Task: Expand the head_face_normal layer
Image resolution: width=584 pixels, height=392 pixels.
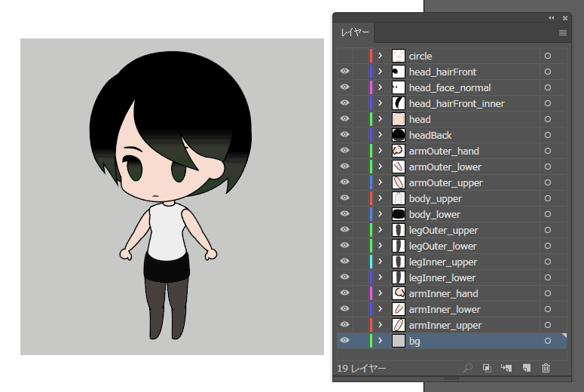Action: (381, 87)
